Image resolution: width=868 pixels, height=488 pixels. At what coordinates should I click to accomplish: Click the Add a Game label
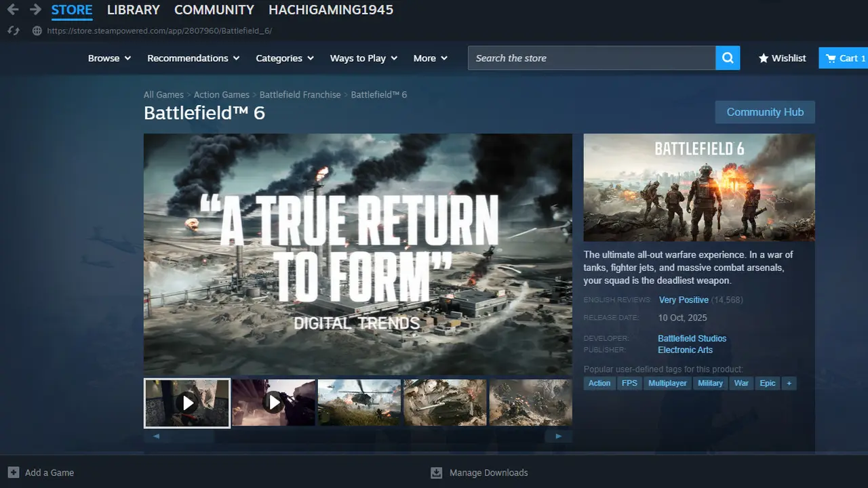click(x=50, y=472)
